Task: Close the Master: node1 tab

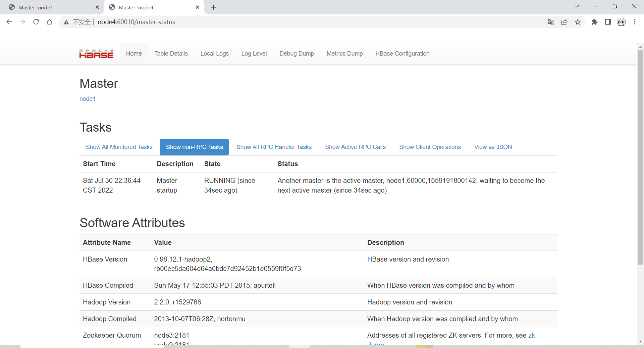Action: tap(97, 7)
